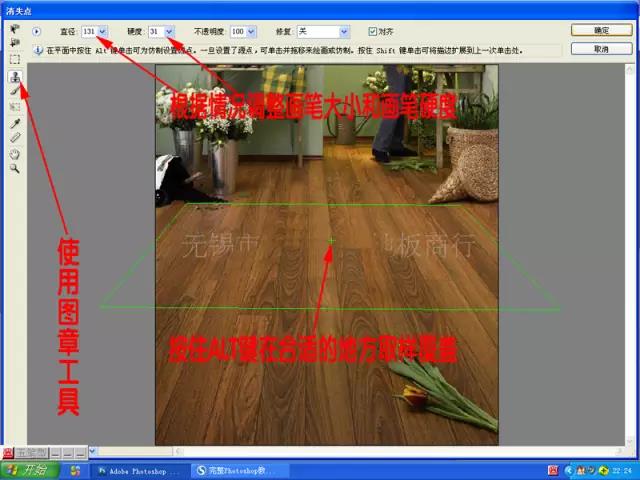The height and width of the screenshot is (480, 640).
Task: Switch to 完整Photoshop教 taskbar window
Action: point(240,471)
